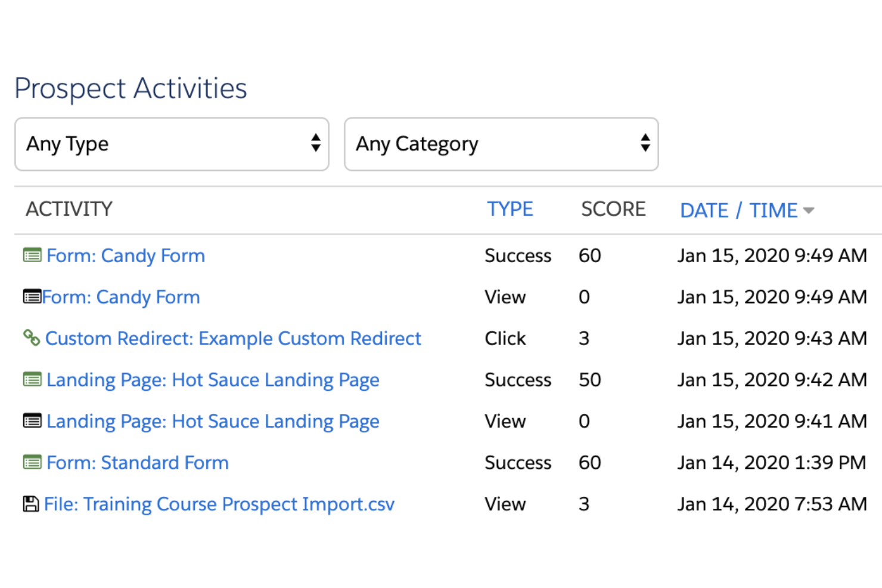The width and height of the screenshot is (882, 588).
Task: Click the DATE / TIME column header
Action: 738,210
